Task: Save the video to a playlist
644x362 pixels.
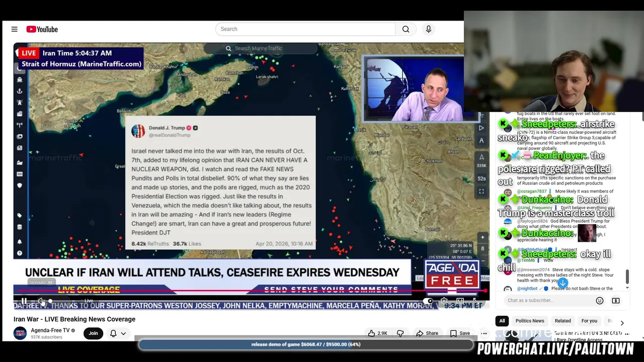Action: (460, 333)
